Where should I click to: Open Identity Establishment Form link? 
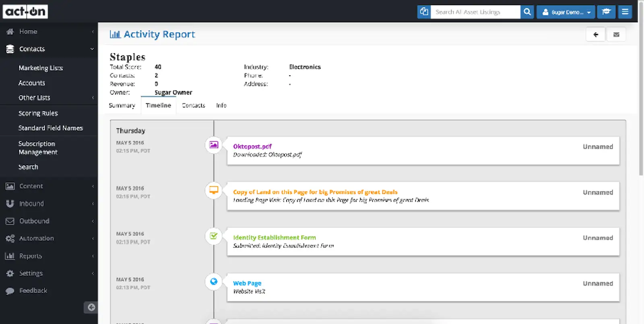[275, 238]
